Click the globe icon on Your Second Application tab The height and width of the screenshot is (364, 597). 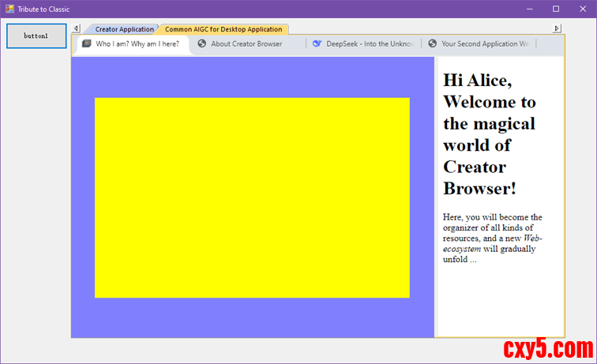(x=432, y=44)
